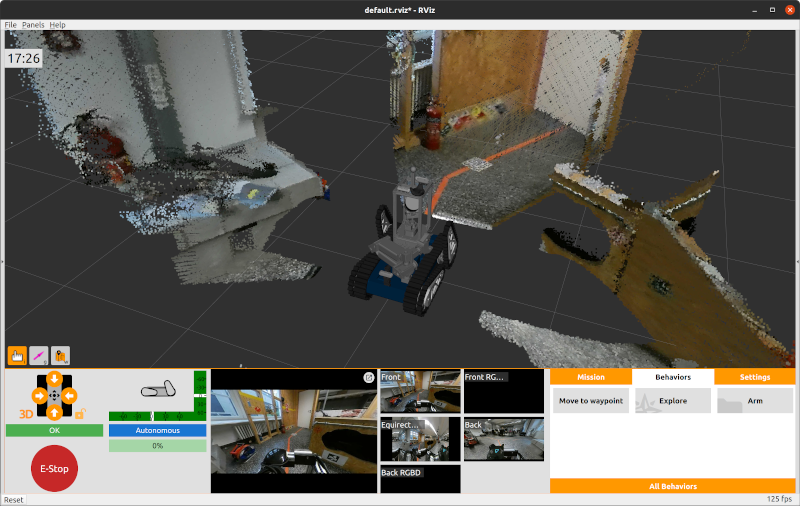Pop out the main camera view
This screenshot has width=800, height=506.
click(368, 377)
